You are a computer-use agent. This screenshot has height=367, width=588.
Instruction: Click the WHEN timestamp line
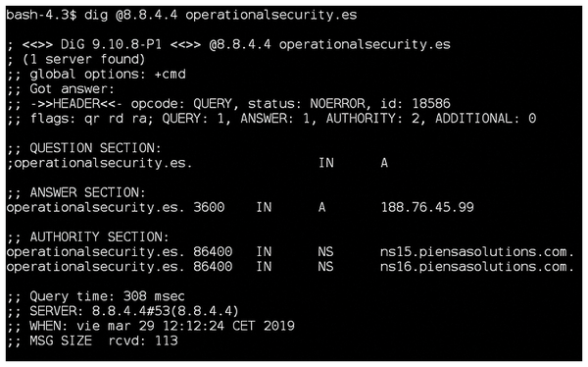(x=151, y=326)
